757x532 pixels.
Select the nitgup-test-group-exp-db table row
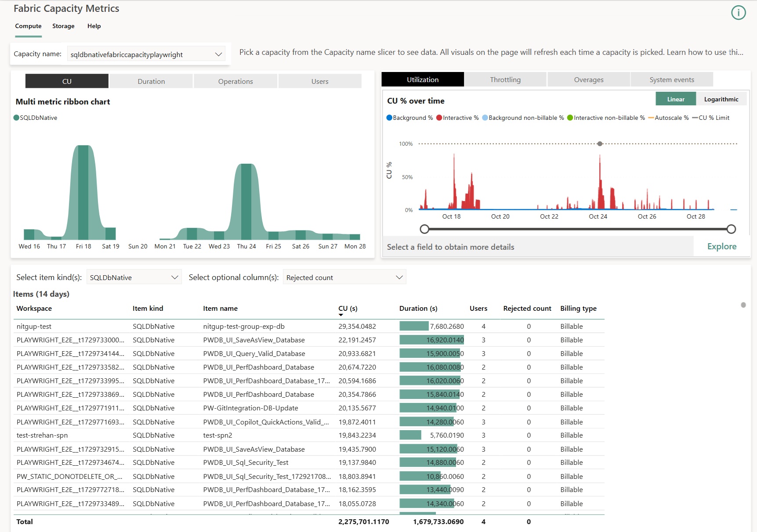(244, 326)
